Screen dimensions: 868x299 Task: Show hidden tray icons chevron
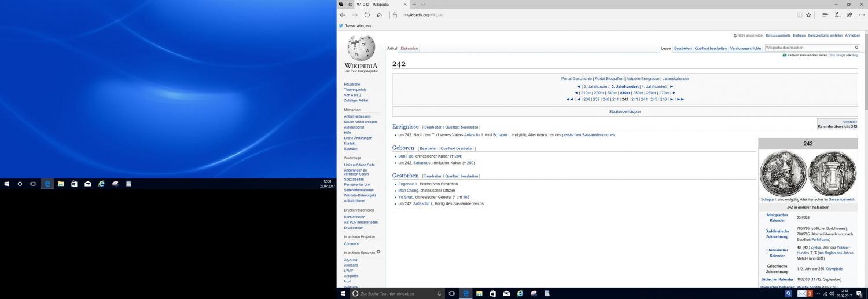coord(819,294)
